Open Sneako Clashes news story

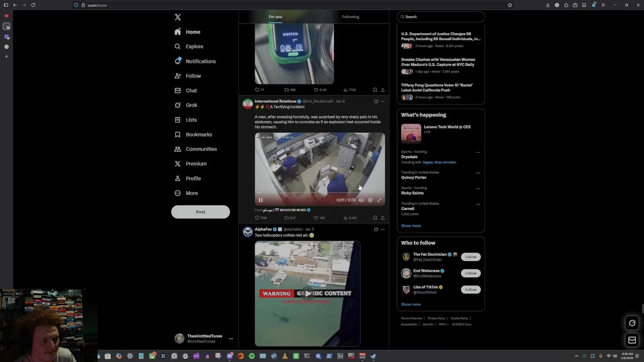[x=441, y=65]
